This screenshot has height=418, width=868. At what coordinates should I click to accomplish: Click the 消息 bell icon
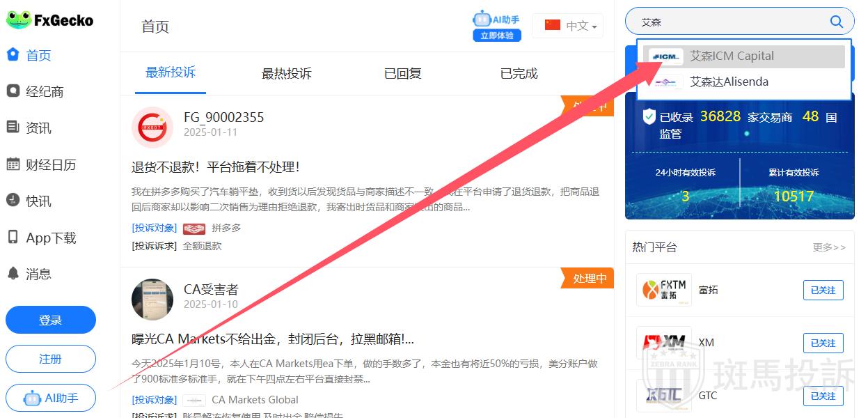click(13, 274)
